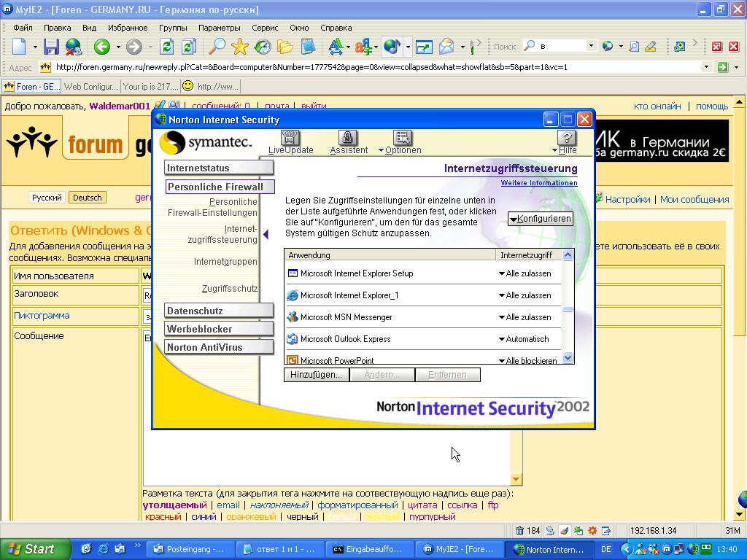This screenshot has width=747, height=560.
Task: Click the Hinzufügen... button
Action: (x=317, y=375)
